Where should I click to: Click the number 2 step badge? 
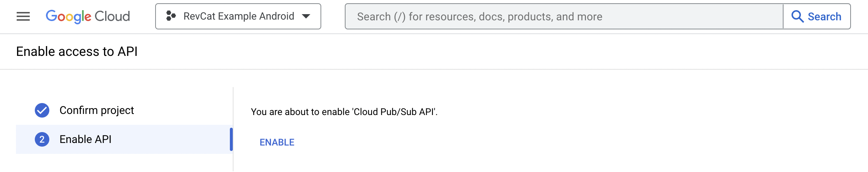pos(42,139)
